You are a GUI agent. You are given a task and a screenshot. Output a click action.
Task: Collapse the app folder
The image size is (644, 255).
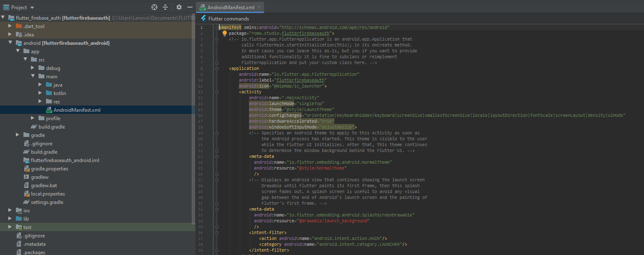click(18, 52)
